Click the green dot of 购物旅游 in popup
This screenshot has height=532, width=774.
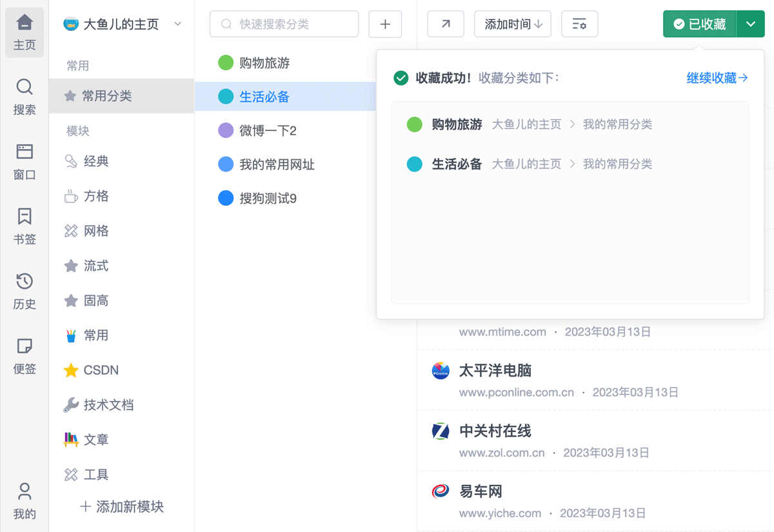pyautogui.click(x=415, y=124)
